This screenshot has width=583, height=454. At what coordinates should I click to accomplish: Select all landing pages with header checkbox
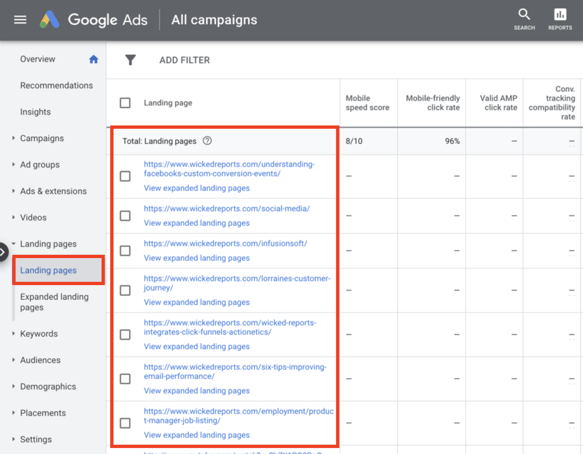(125, 103)
